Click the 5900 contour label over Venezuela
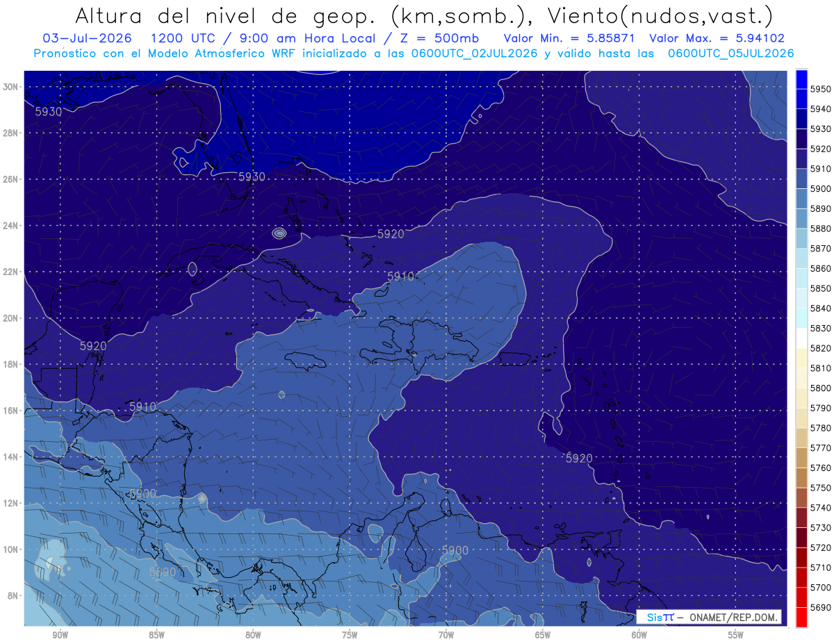 pyautogui.click(x=455, y=550)
